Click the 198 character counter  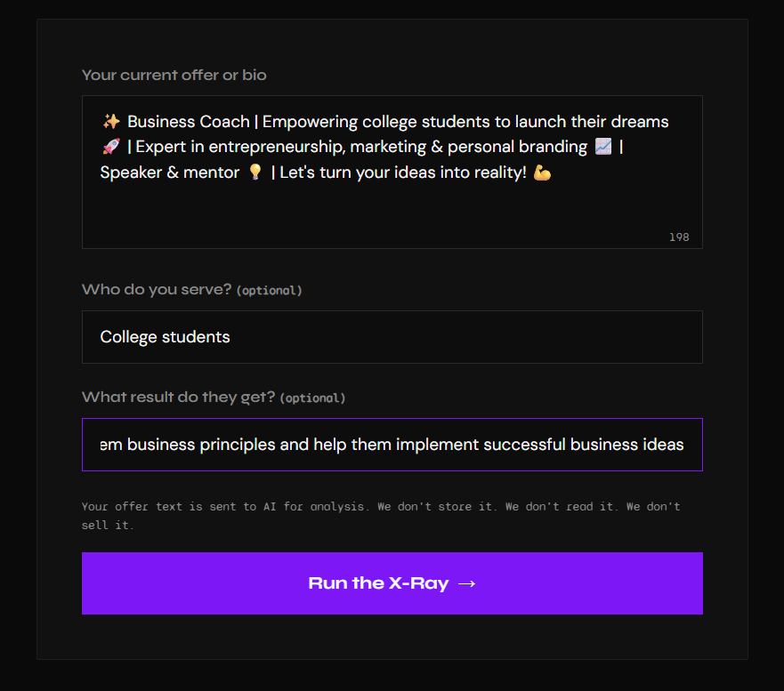pyautogui.click(x=679, y=237)
